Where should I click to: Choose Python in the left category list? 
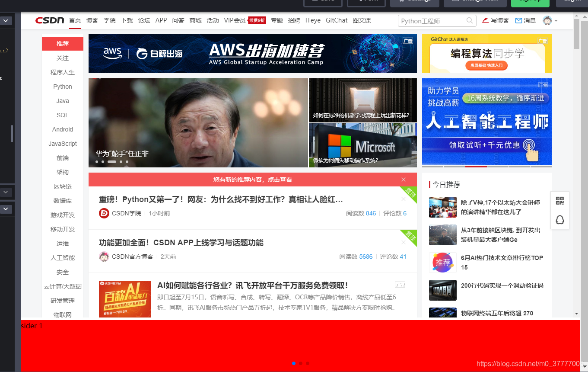(x=63, y=87)
